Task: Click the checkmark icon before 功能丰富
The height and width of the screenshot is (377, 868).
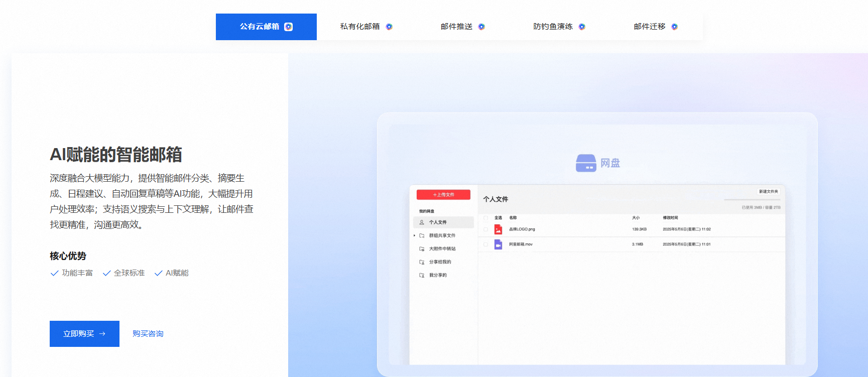Action: pyautogui.click(x=55, y=273)
